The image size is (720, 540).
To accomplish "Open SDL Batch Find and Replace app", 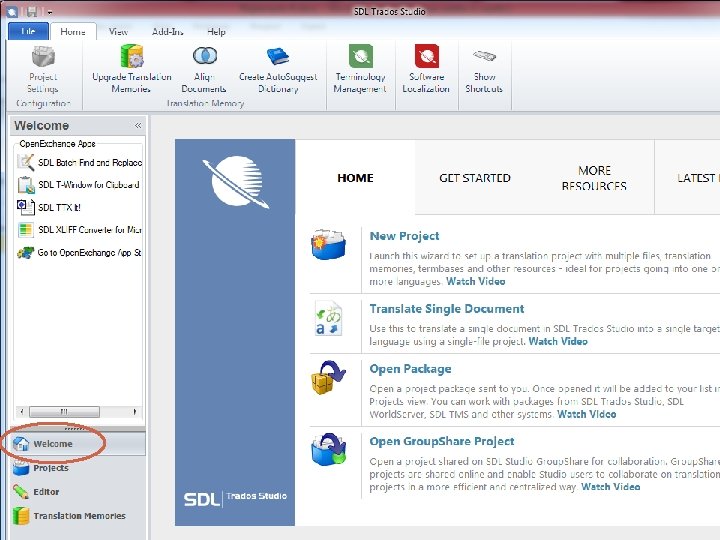I will pyautogui.click(x=79, y=162).
